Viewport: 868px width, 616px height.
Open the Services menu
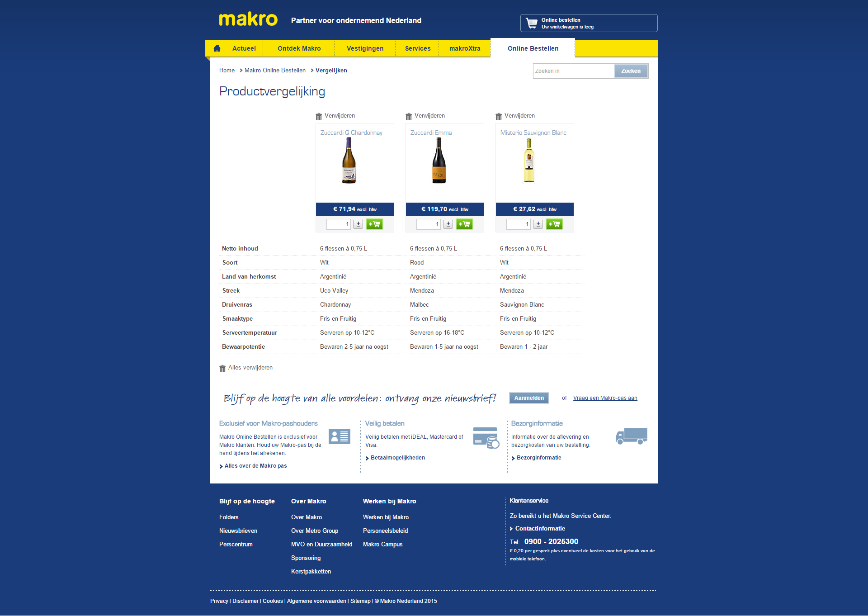[x=418, y=48]
